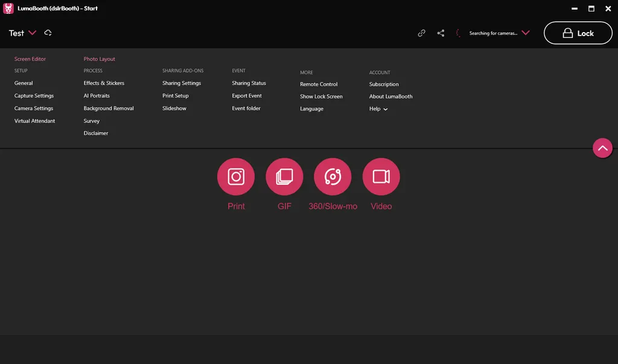Open Sharing Settings
Image resolution: width=618 pixels, height=364 pixels.
(x=182, y=83)
